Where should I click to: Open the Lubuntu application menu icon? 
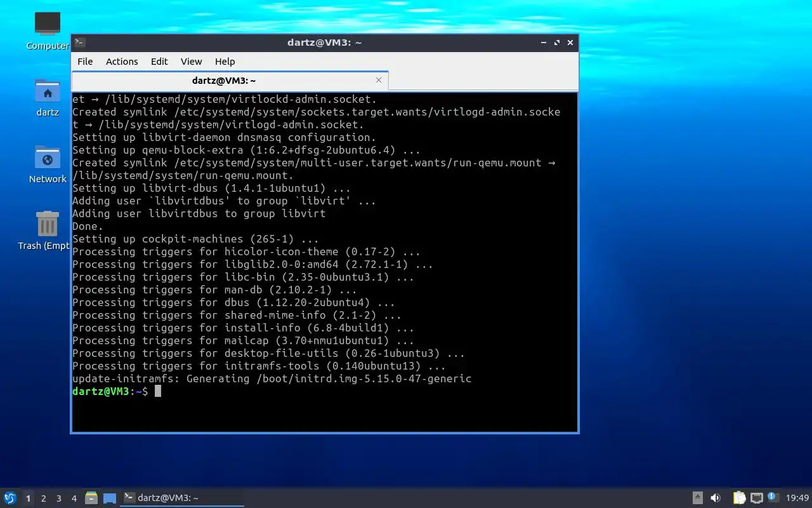coord(10,498)
